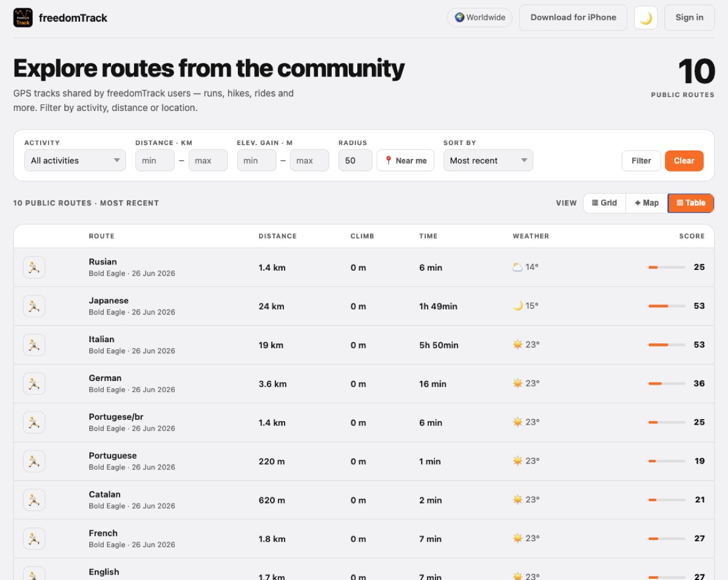The width and height of the screenshot is (728, 580).
Task: Click score bar for Japanese route
Action: [x=667, y=306]
